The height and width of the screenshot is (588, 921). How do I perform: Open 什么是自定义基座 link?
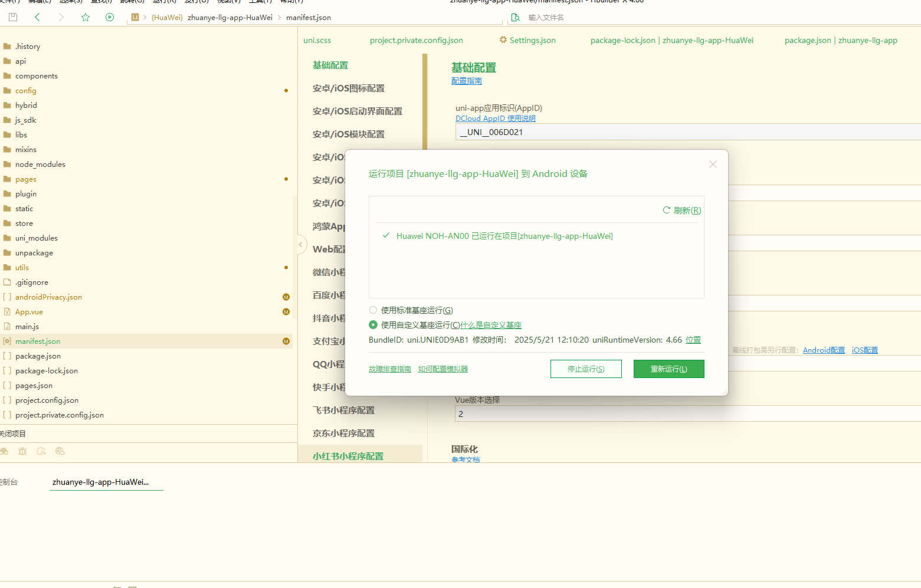pos(491,325)
